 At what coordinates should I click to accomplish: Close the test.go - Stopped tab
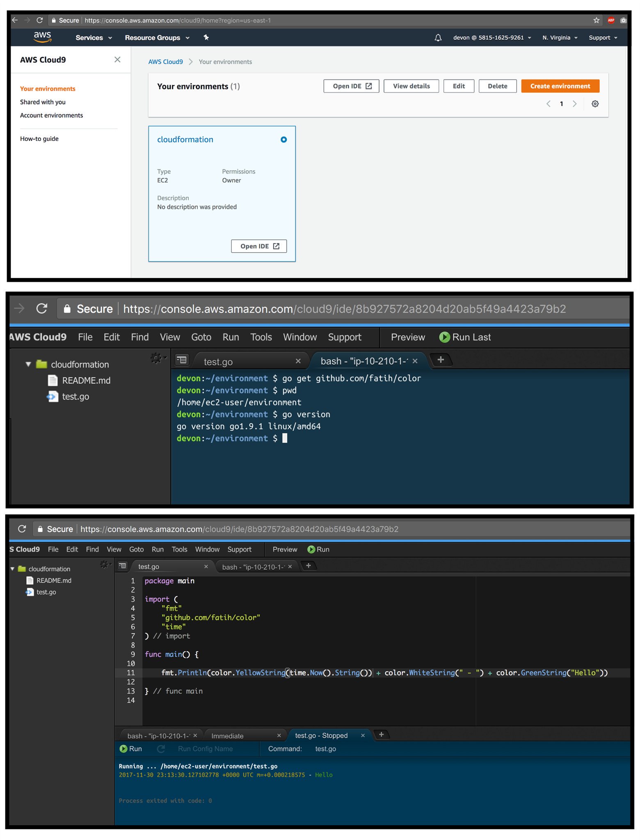[363, 735]
